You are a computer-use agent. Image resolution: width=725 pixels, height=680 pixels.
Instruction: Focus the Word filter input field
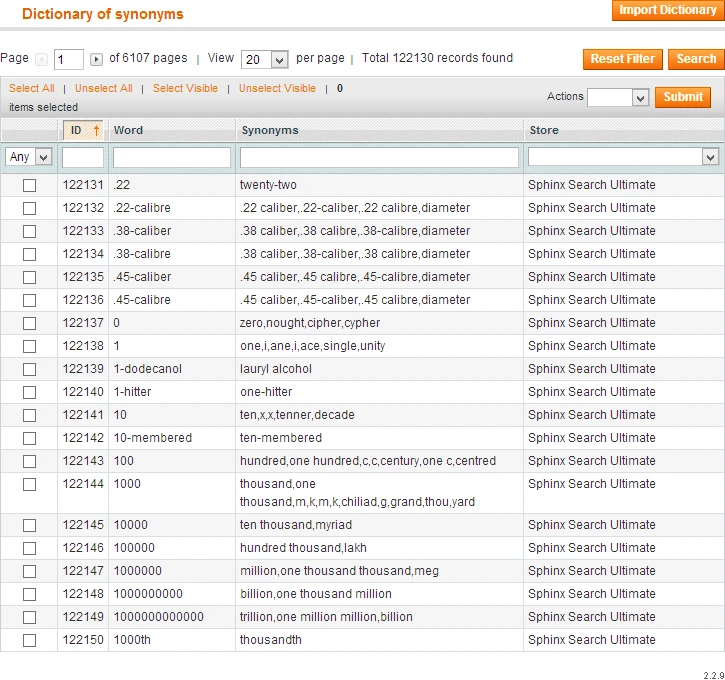click(172, 157)
